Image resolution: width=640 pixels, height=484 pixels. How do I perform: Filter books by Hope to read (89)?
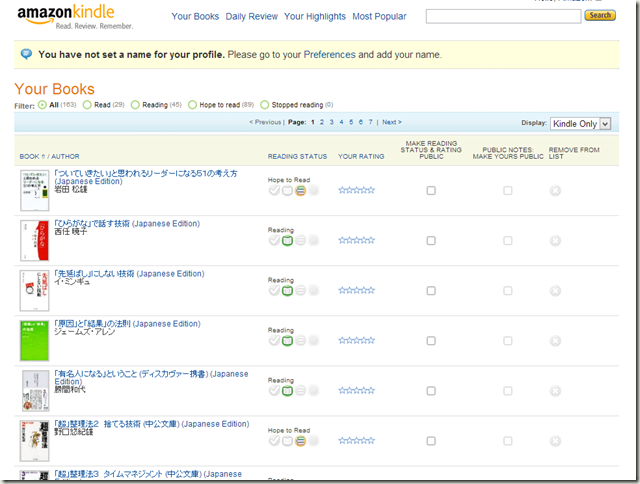click(x=192, y=105)
